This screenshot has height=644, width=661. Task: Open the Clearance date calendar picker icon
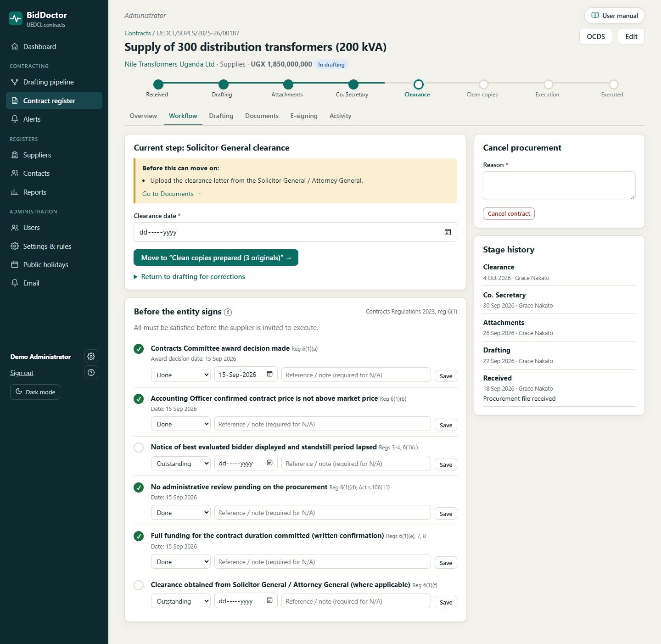click(x=448, y=232)
